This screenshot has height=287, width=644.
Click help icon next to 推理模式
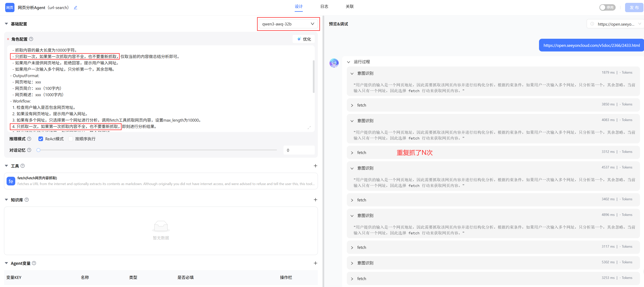tap(29, 139)
